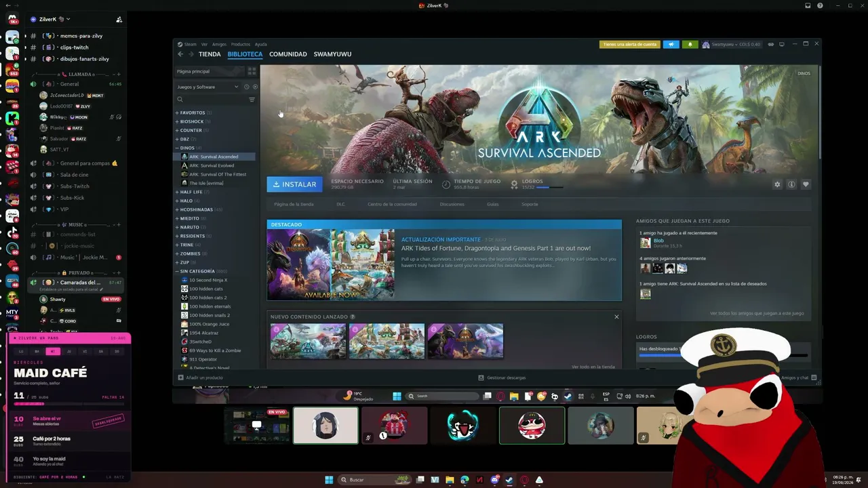The width and height of the screenshot is (868, 488).
Task: Open Discord icon on bottom taskbar
Action: [494, 480]
